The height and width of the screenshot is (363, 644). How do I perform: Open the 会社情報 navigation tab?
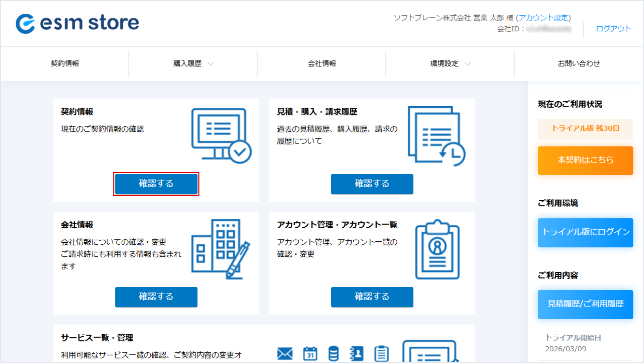click(x=321, y=64)
